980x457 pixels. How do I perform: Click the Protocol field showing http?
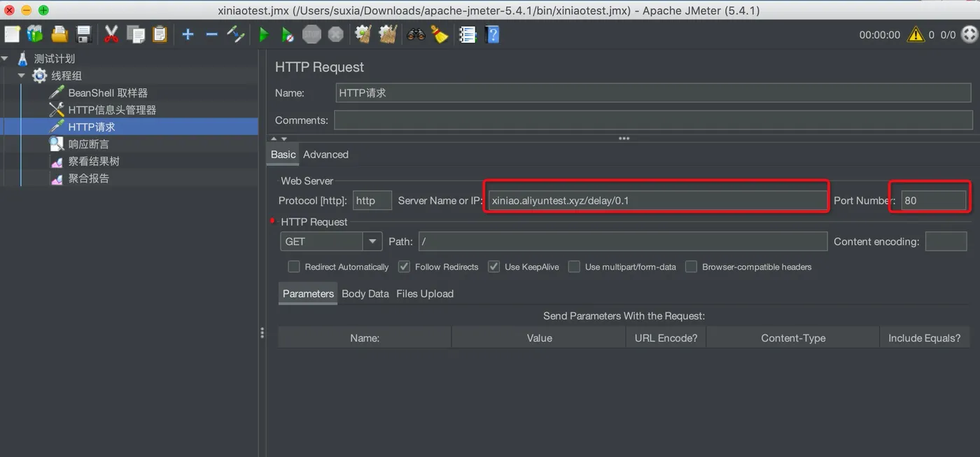click(372, 200)
